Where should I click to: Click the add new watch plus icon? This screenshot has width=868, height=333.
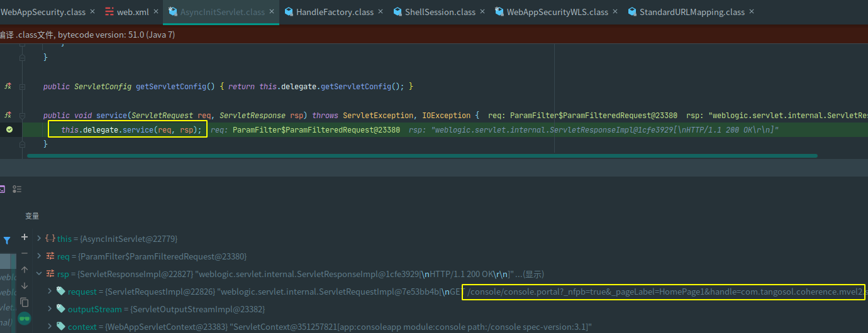click(25, 237)
